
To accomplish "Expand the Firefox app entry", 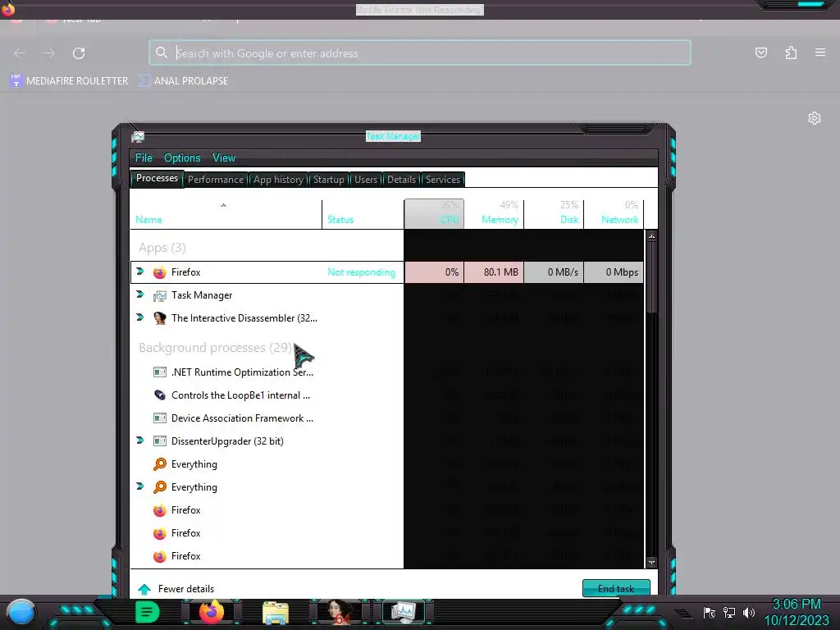I will click(140, 272).
